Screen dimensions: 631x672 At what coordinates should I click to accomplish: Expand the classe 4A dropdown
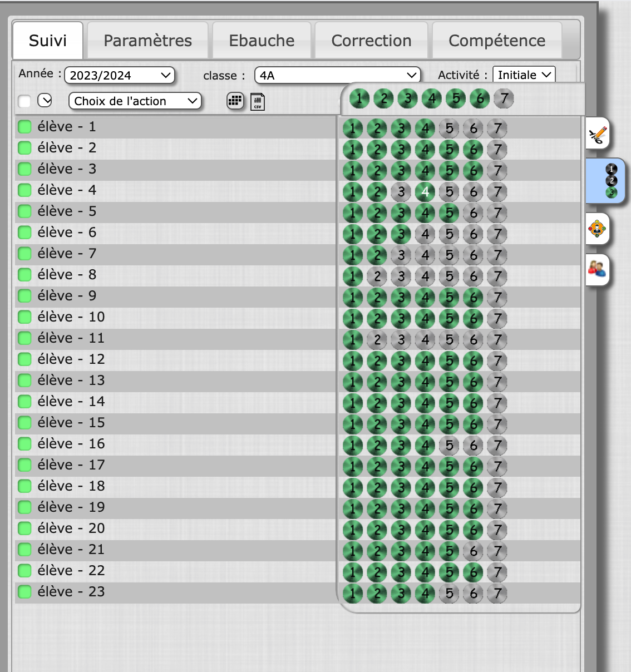click(337, 75)
